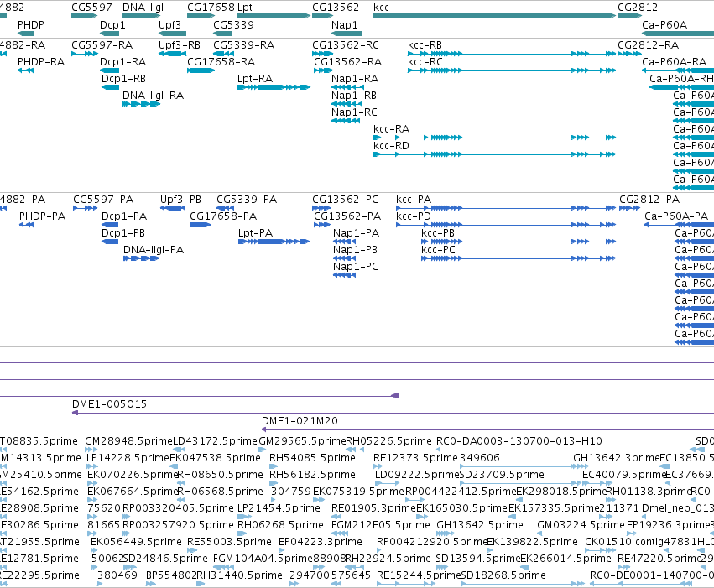Click the kcc-RA transcript

point(494,138)
